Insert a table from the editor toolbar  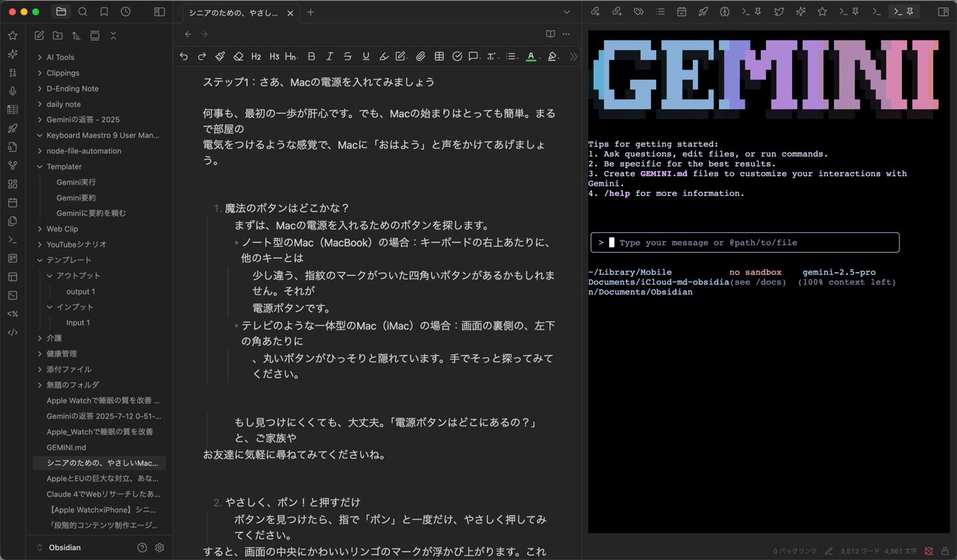tap(439, 56)
